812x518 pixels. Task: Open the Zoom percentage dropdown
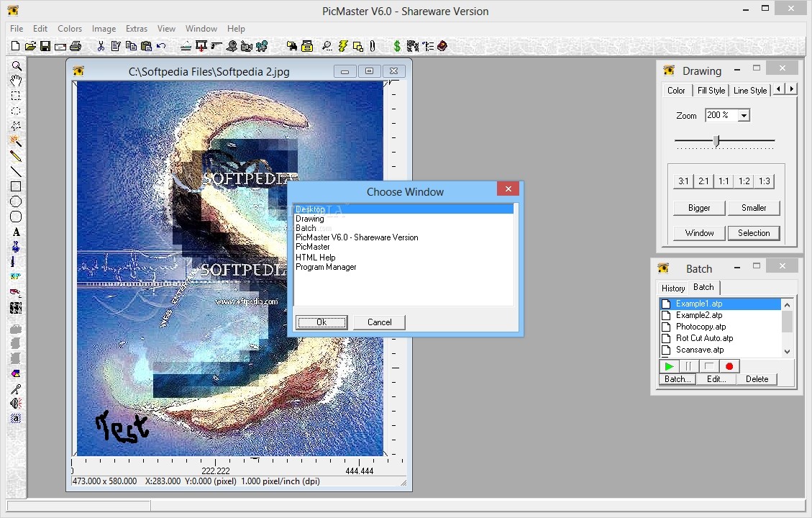744,115
